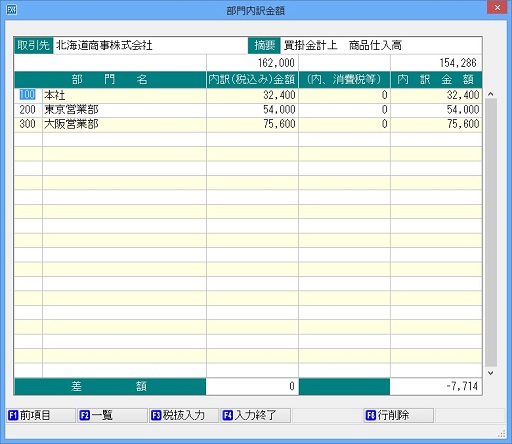This screenshot has width=512, height=444.
Task: Delete row using F8 行削除
Action: [x=399, y=415]
